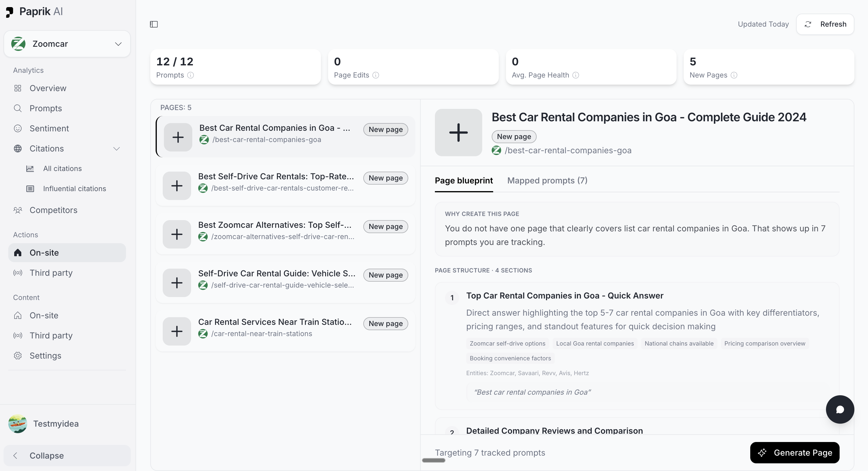868x471 pixels.
Task: Click the Local Goa rental companies tag
Action: coord(595,344)
